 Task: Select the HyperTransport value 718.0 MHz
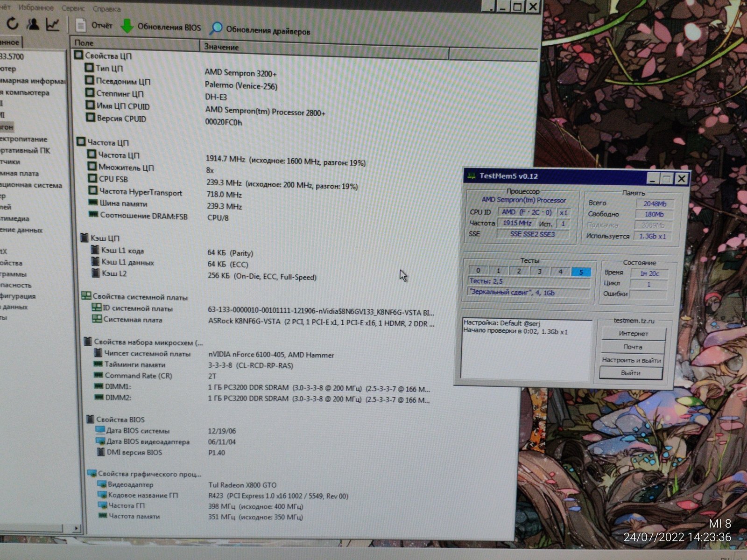point(224,194)
